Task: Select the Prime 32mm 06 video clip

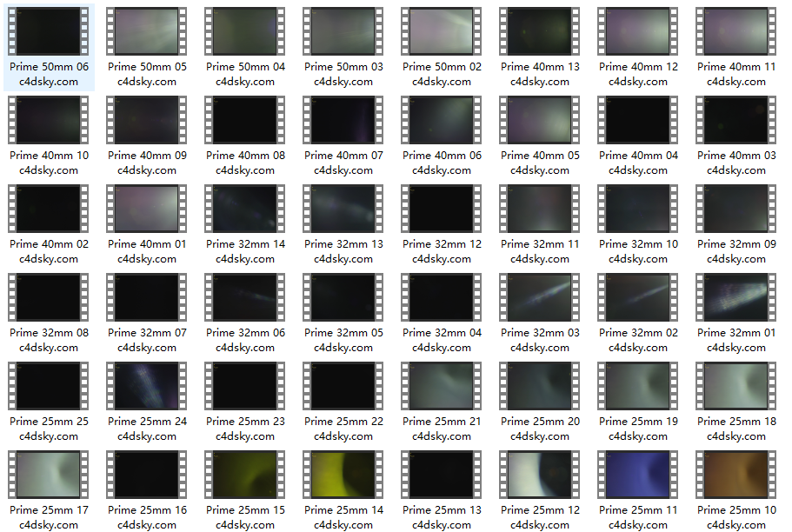Action: pyautogui.click(x=245, y=297)
